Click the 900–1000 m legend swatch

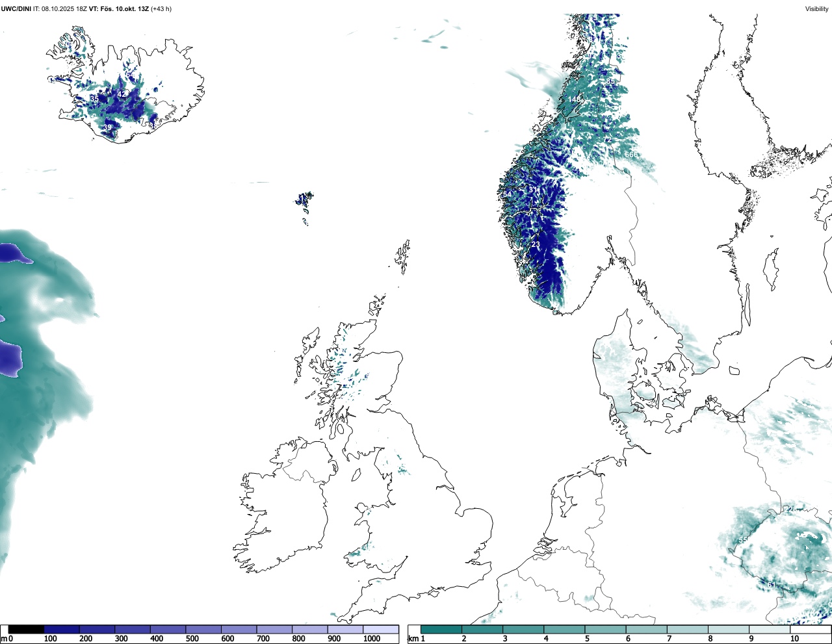[345, 629]
